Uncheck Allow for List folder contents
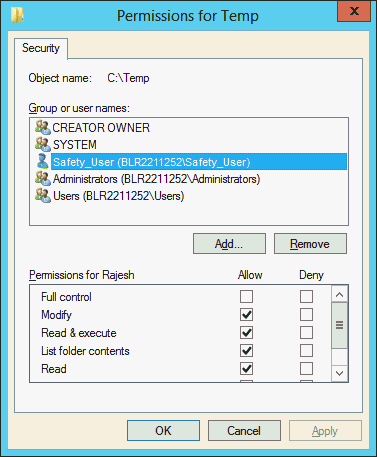This screenshot has height=457, width=377. tap(246, 351)
